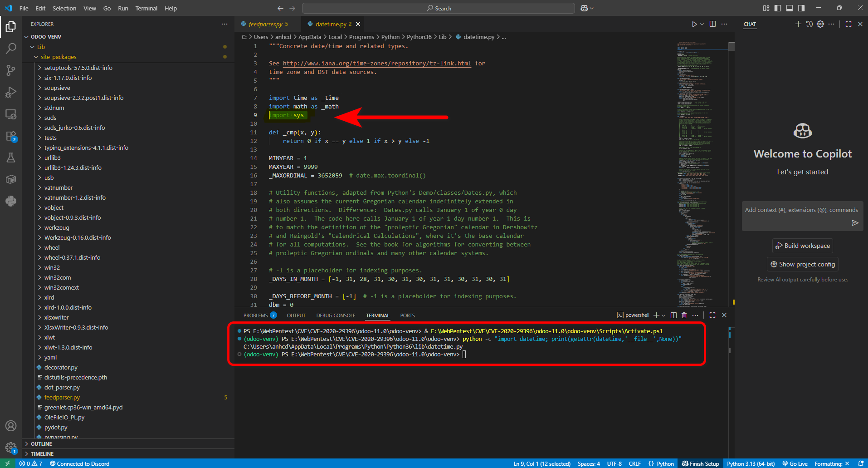Click the Build workspace button
This screenshot has width=868, height=468.
[x=802, y=246]
